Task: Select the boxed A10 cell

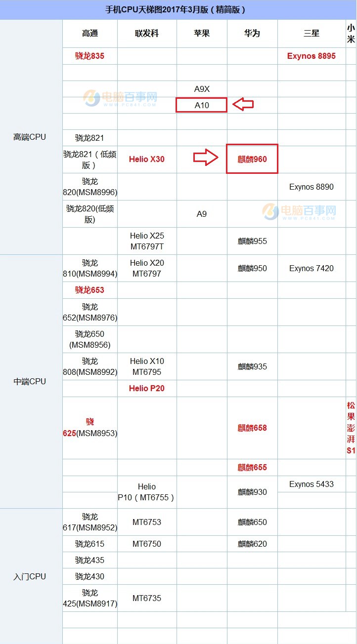Action: coord(202,105)
